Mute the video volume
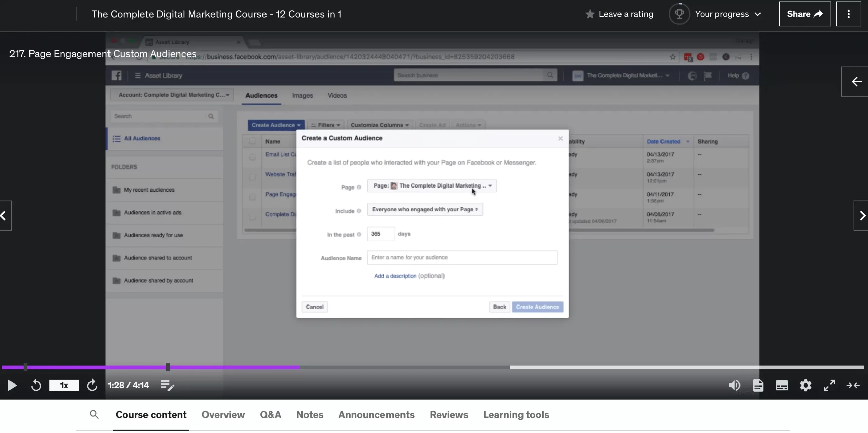The image size is (868, 433). (734, 385)
